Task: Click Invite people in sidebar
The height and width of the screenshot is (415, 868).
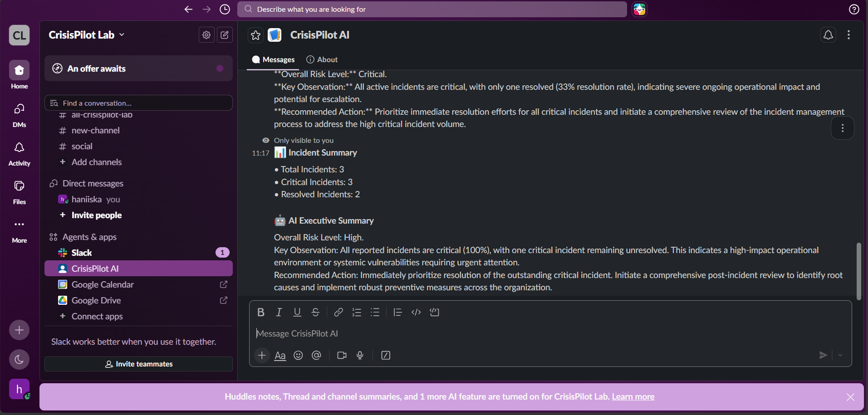Action: coord(138,215)
